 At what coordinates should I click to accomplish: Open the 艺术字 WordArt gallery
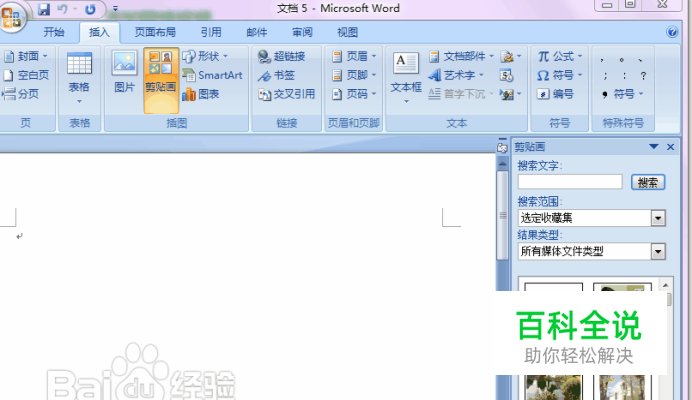456,75
